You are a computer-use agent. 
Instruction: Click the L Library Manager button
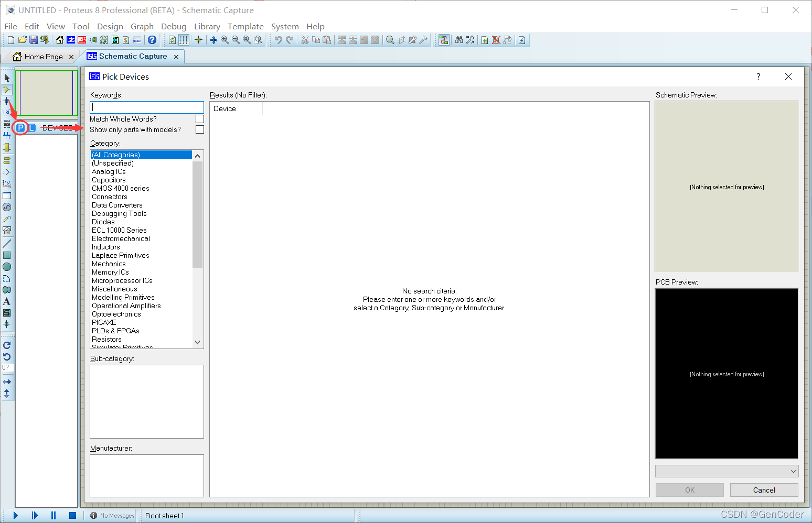pos(31,128)
